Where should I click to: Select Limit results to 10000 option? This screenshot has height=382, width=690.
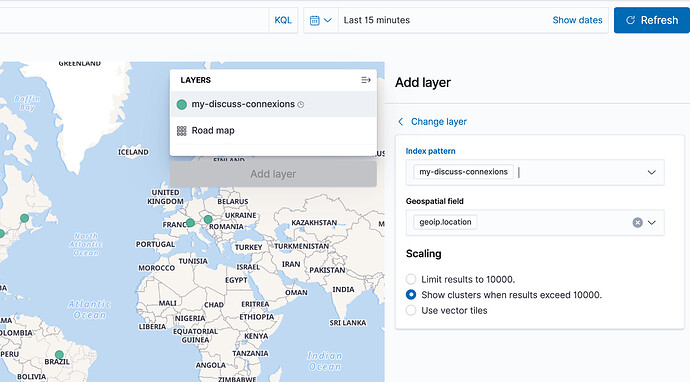click(x=411, y=279)
